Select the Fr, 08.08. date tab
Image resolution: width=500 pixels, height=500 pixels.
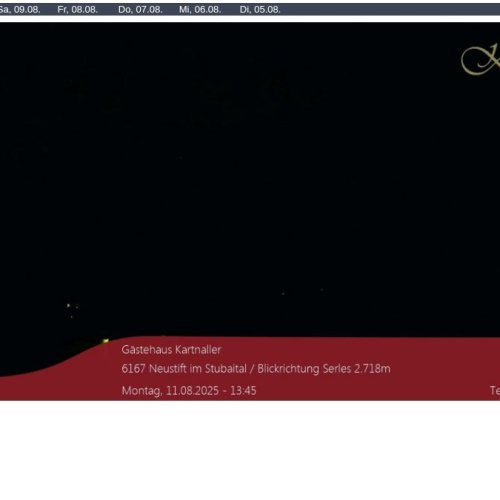(x=77, y=10)
